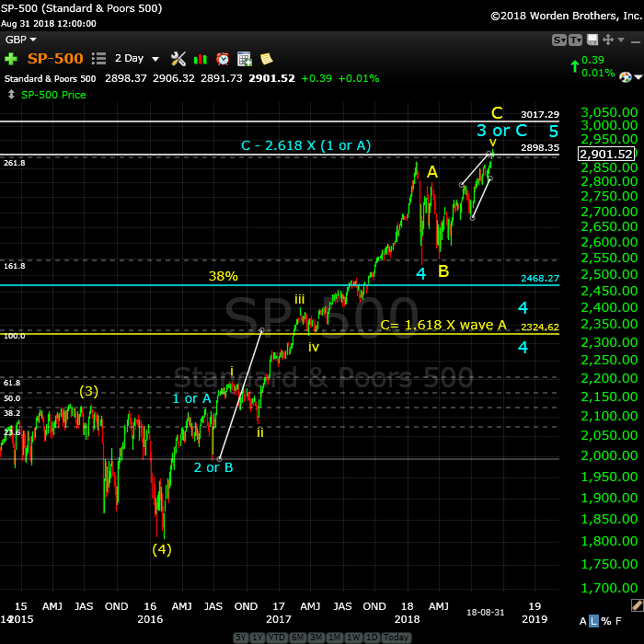This screenshot has width=644, height=644.
Task: Click the 'C - 2.618 X (1 or A)' annotation
Action: click(x=306, y=145)
